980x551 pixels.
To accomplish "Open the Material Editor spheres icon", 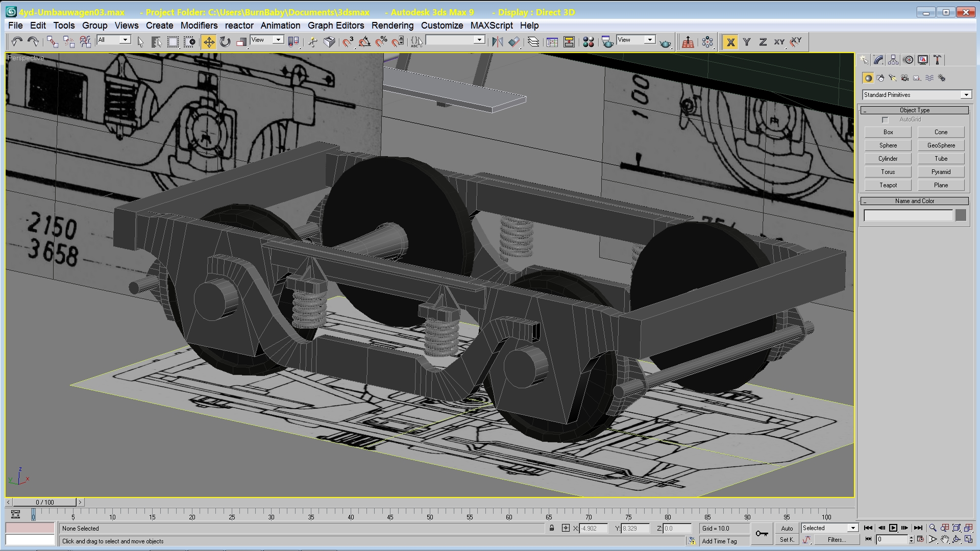I will click(588, 42).
